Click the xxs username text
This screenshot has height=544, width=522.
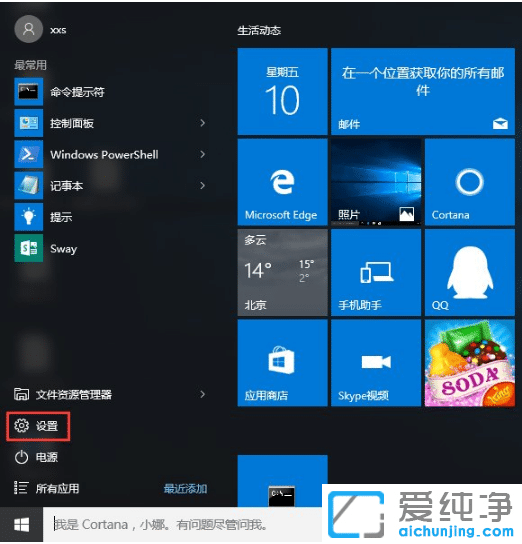click(x=58, y=30)
